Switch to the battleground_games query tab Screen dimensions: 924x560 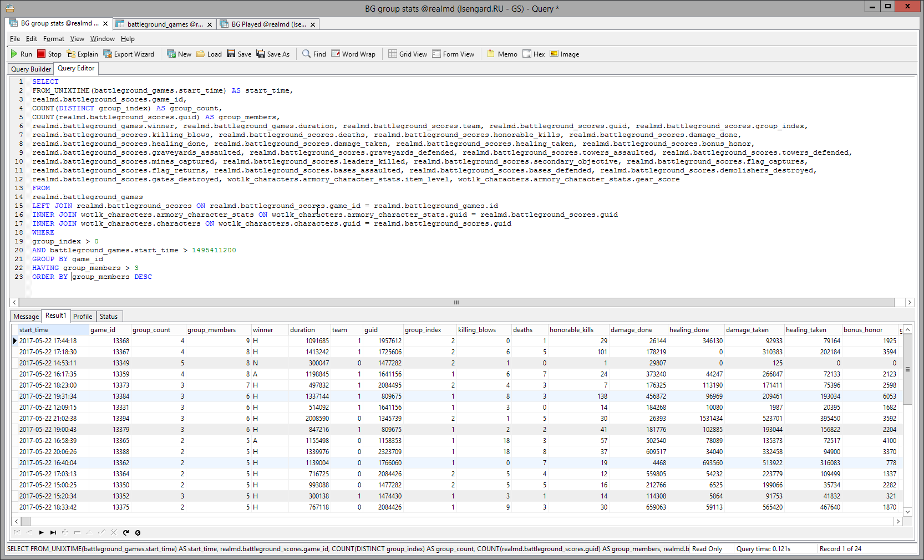click(x=165, y=24)
